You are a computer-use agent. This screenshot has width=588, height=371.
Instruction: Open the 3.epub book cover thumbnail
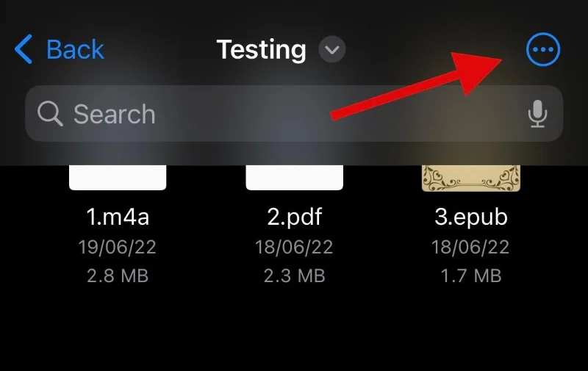(x=470, y=178)
